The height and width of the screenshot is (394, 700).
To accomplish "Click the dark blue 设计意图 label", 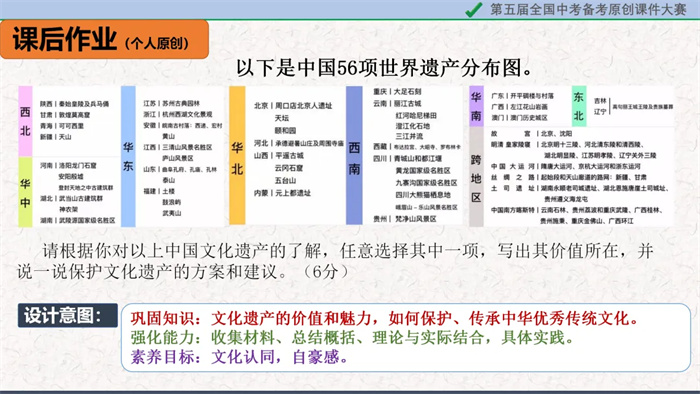I will tap(67, 315).
